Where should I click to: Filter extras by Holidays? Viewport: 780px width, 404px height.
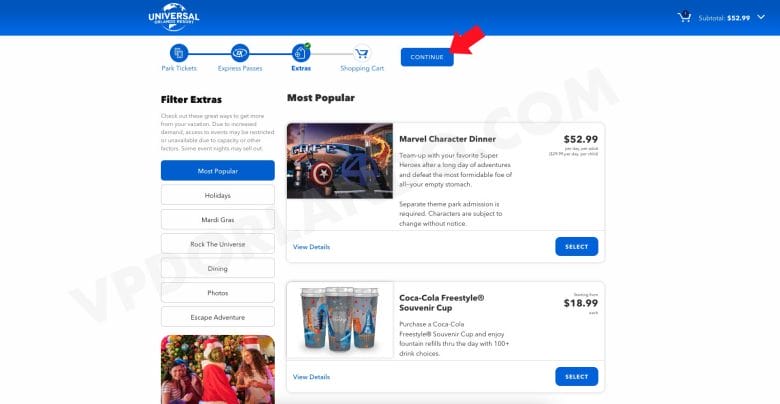click(x=217, y=196)
